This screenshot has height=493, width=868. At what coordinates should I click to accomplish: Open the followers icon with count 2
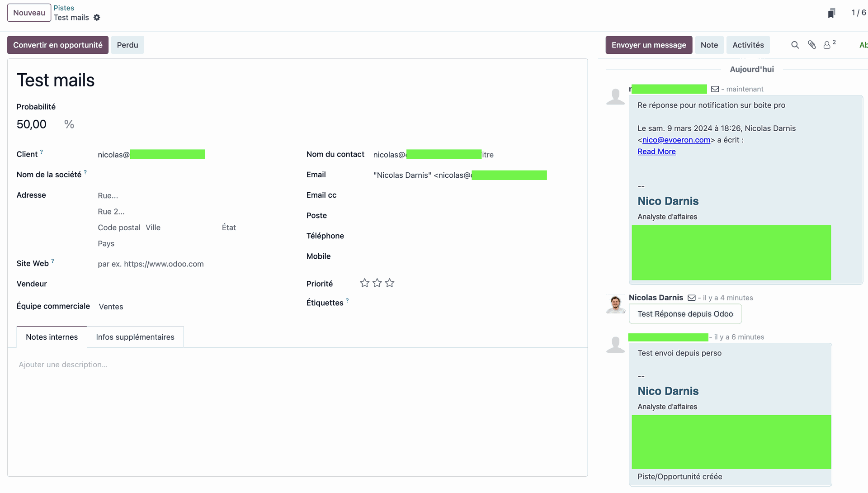coord(828,45)
